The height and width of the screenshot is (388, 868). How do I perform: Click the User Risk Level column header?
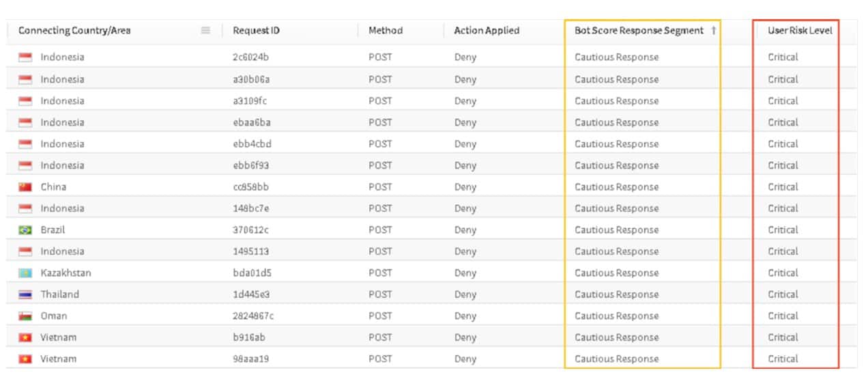point(800,31)
